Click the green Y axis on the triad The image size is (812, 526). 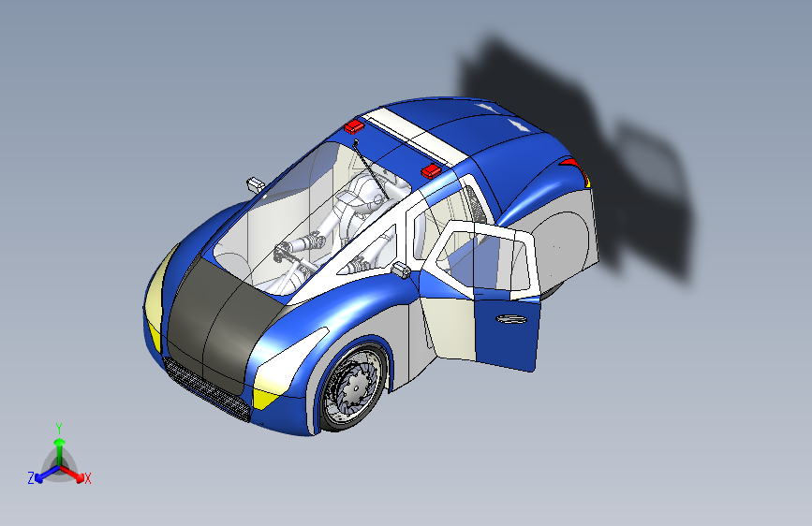(x=59, y=449)
